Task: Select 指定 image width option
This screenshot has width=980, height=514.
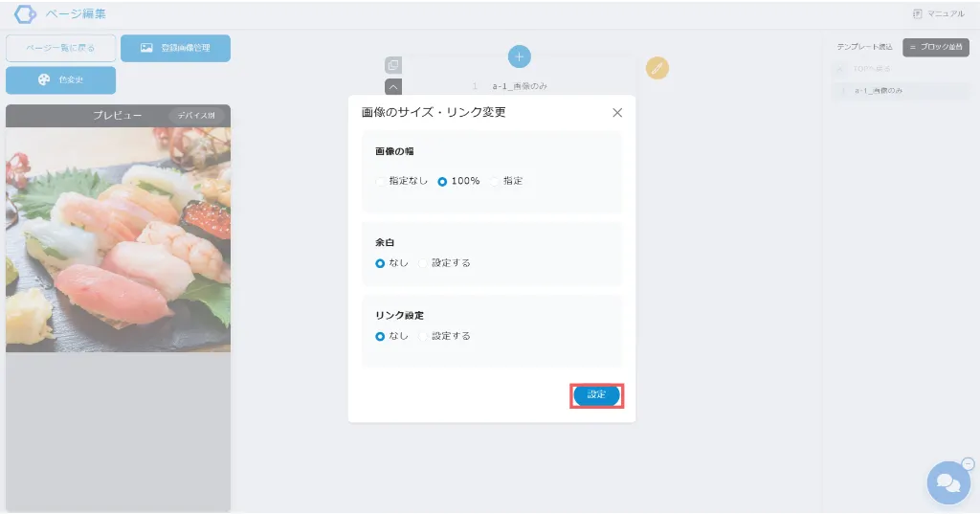Action: click(x=496, y=181)
